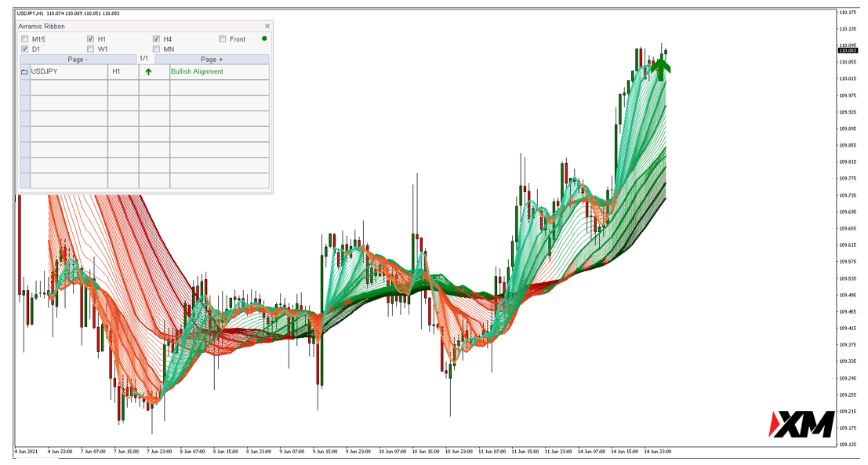
Task: Disable the D1 timeframe checkbox
Action: point(25,49)
